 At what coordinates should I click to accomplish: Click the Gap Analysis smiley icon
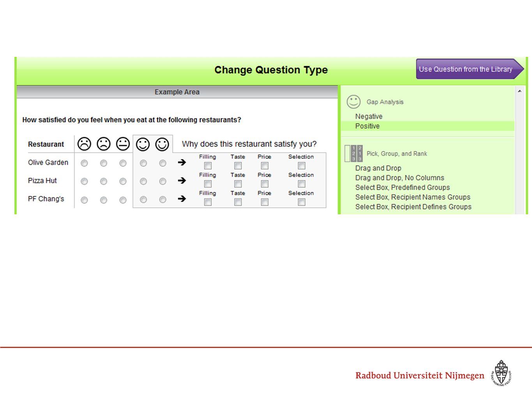353,102
